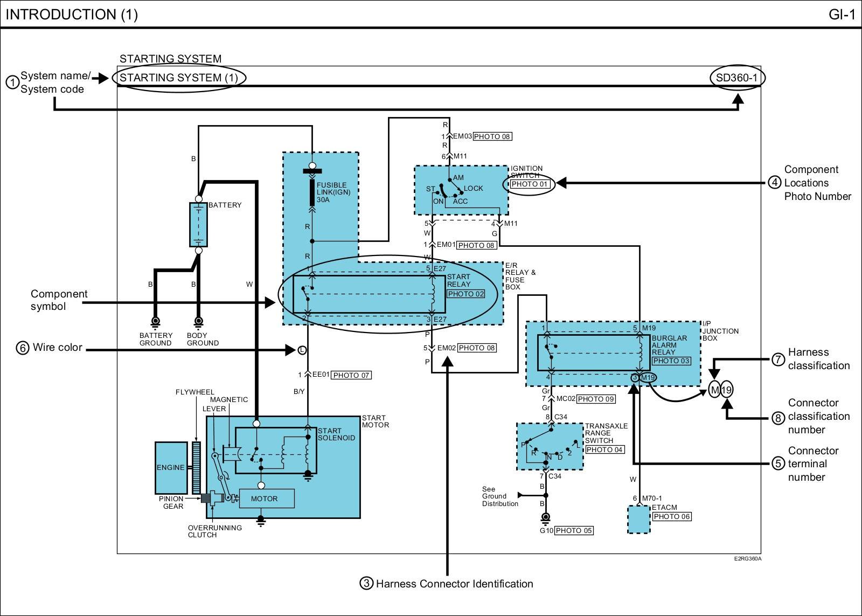Click the battery symbol

click(x=198, y=224)
